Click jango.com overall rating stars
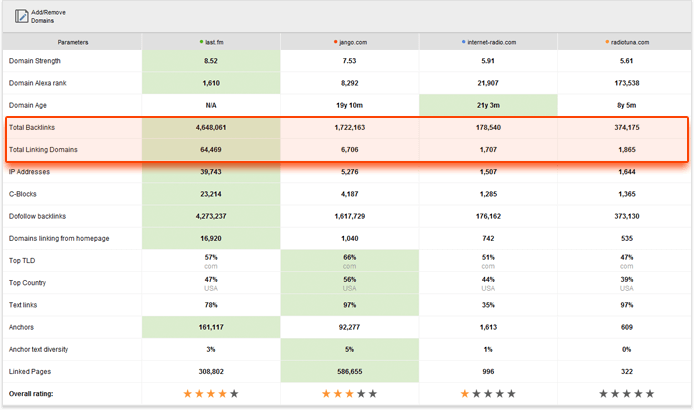This screenshot has height=410, width=694. (349, 394)
